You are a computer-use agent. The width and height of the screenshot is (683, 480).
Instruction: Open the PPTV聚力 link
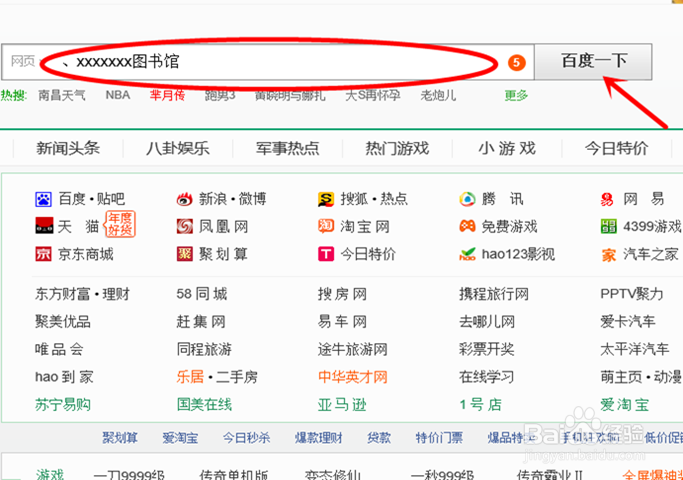(x=632, y=294)
